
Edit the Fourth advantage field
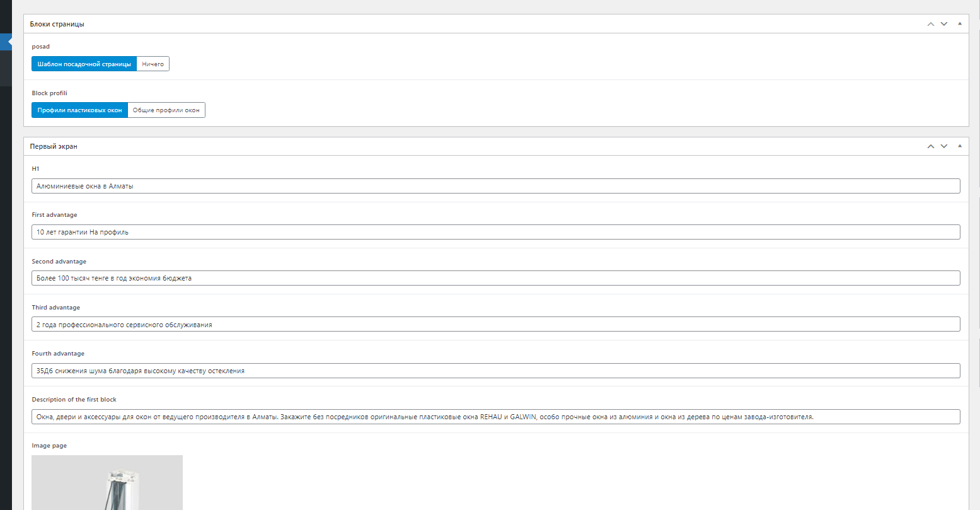tap(496, 370)
